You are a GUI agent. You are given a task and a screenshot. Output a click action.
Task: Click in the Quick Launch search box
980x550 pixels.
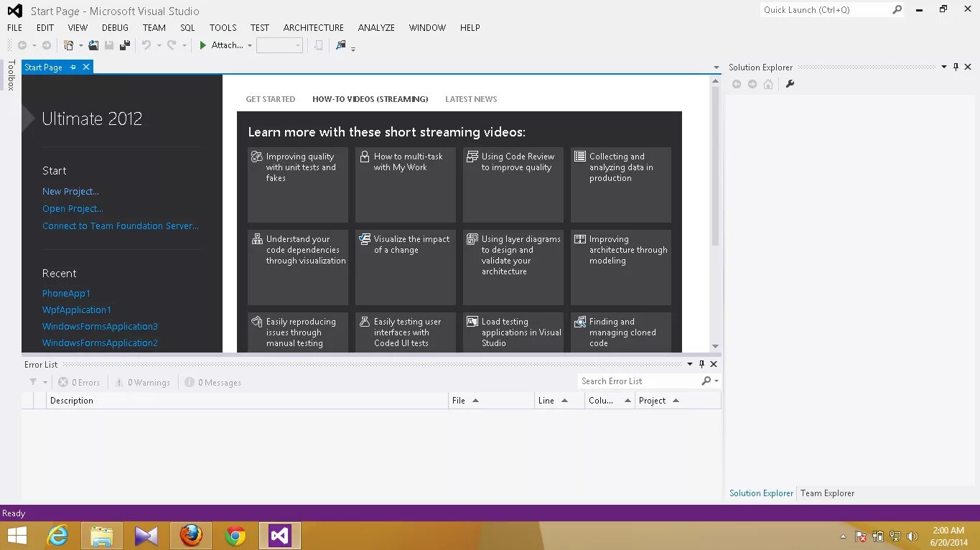(824, 10)
